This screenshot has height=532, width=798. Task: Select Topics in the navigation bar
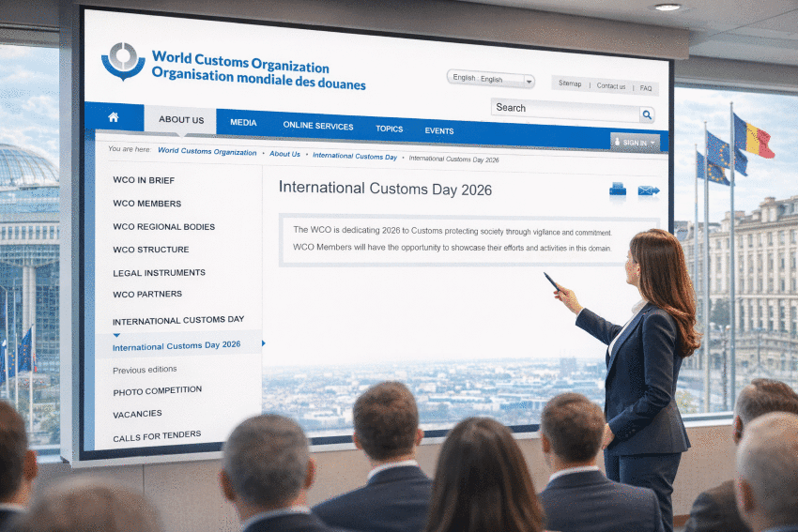[x=389, y=129]
